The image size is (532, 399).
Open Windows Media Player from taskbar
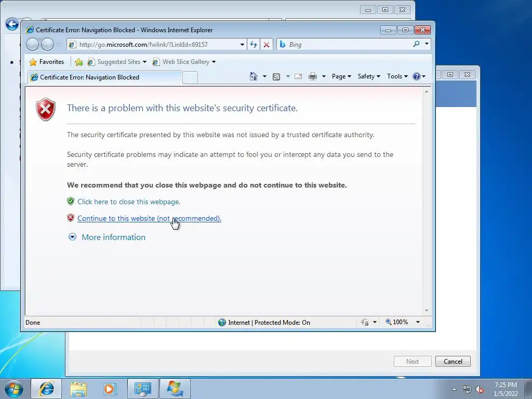(x=110, y=389)
